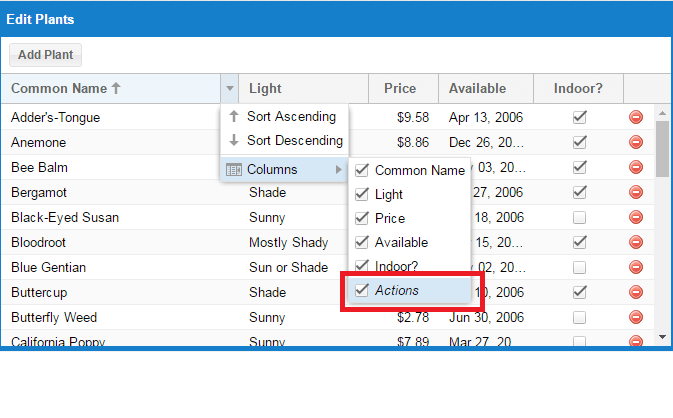Screen dimensions: 673x418
Task: Click the $9.58 price cell
Action: pos(412,117)
